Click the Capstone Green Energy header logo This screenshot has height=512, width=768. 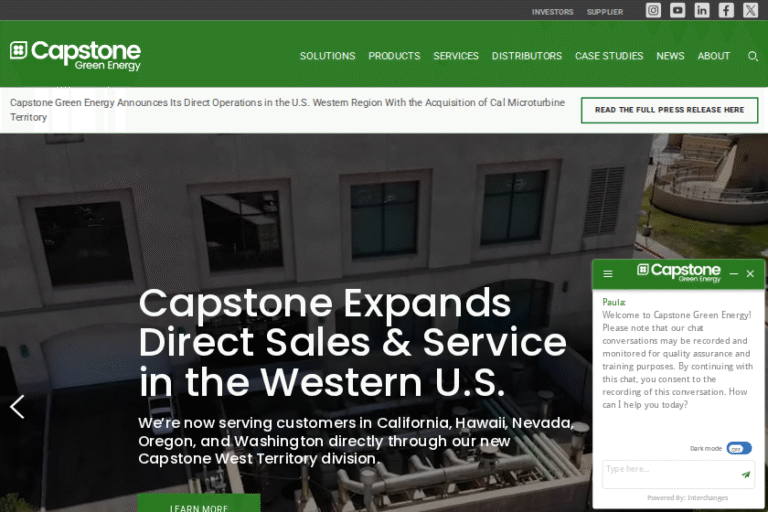[76, 54]
